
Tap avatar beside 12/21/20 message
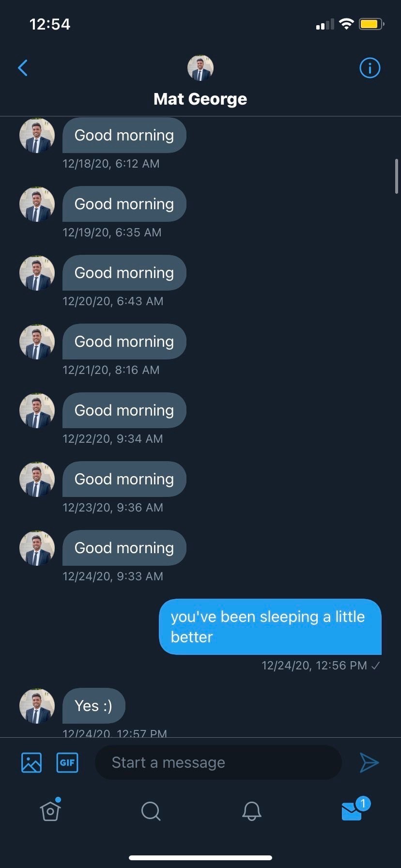click(x=37, y=341)
